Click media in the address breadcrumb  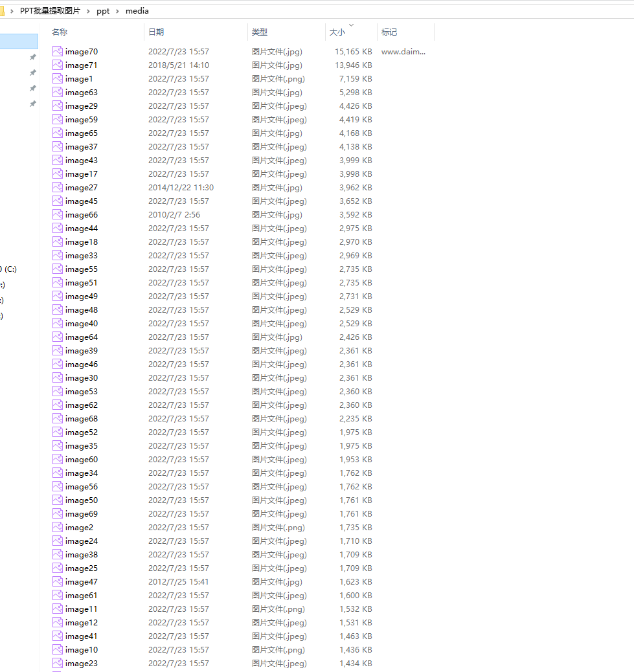tap(137, 11)
